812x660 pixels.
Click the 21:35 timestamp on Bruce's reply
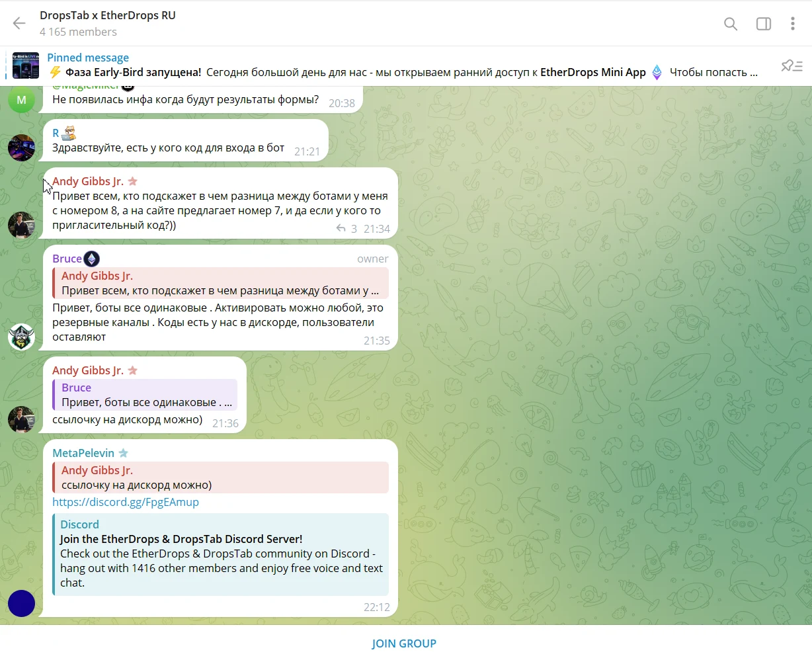[x=377, y=341]
